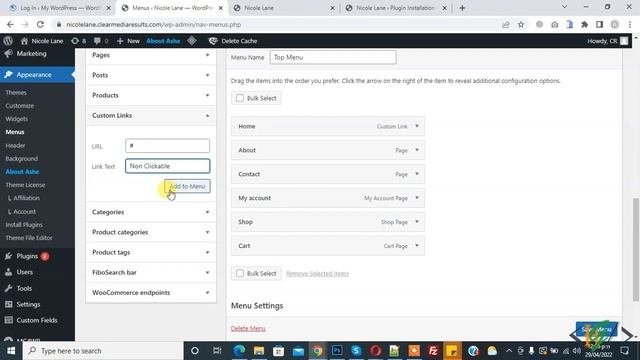The height and width of the screenshot is (360, 640).
Task: Open Plugins in sidebar
Action: click(27, 256)
